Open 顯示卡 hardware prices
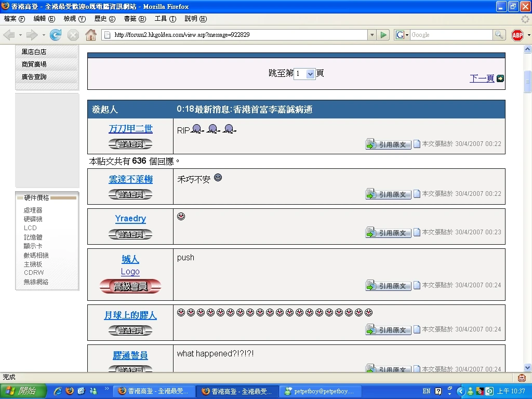The width and height of the screenshot is (532, 399). tap(33, 246)
